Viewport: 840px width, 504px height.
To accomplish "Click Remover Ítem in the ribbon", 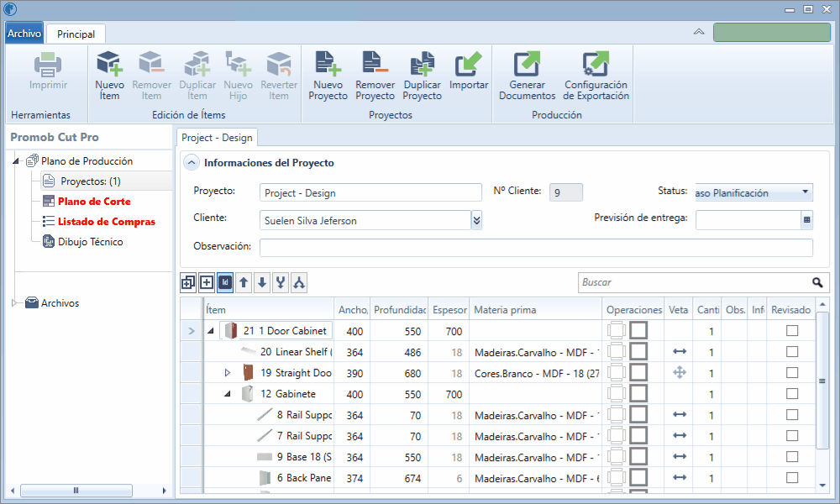I will (x=151, y=76).
